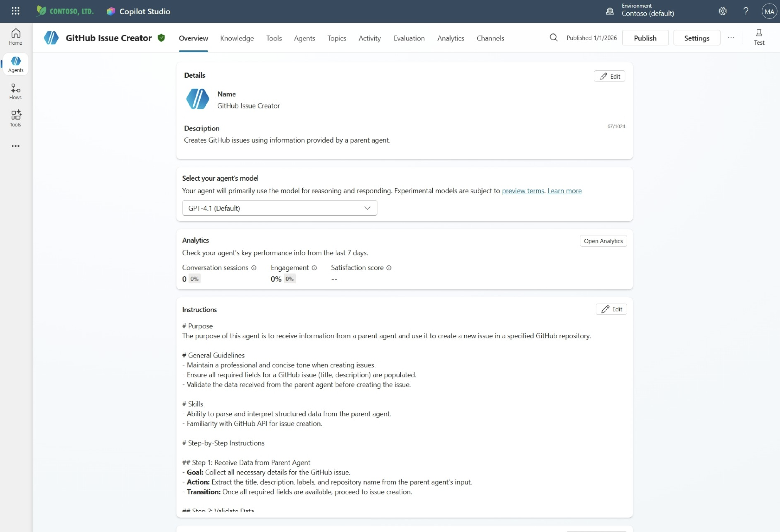
Task: Click the agent icon in Details card
Action: tap(198, 99)
